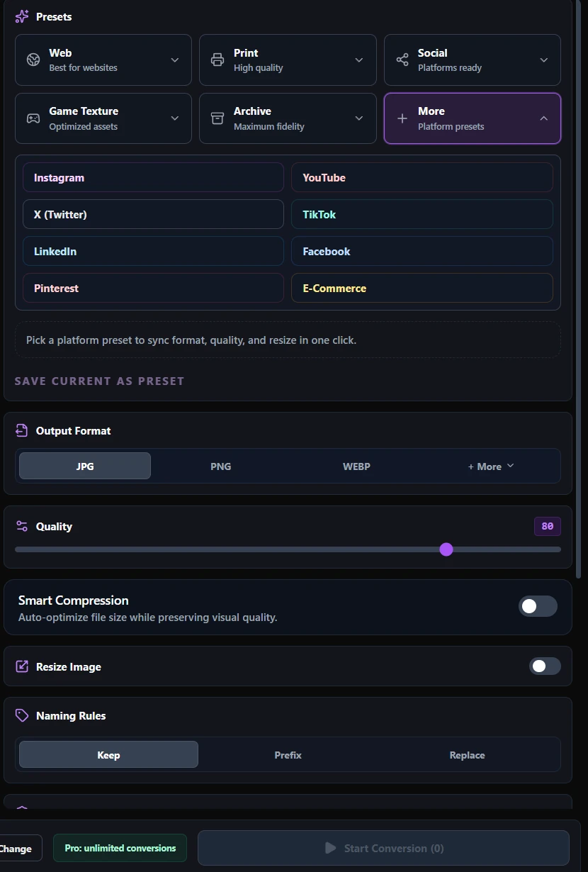
Task: Click the Print preset printer icon
Action: (x=217, y=60)
